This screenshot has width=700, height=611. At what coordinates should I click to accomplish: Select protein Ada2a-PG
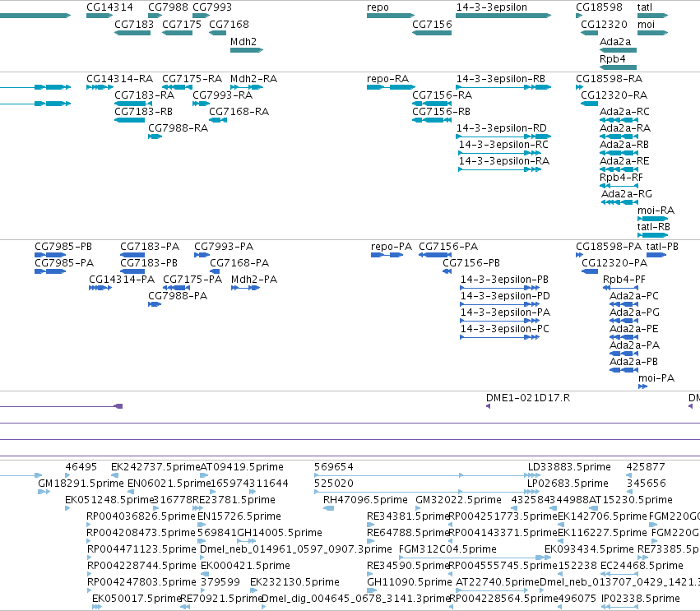(634, 312)
